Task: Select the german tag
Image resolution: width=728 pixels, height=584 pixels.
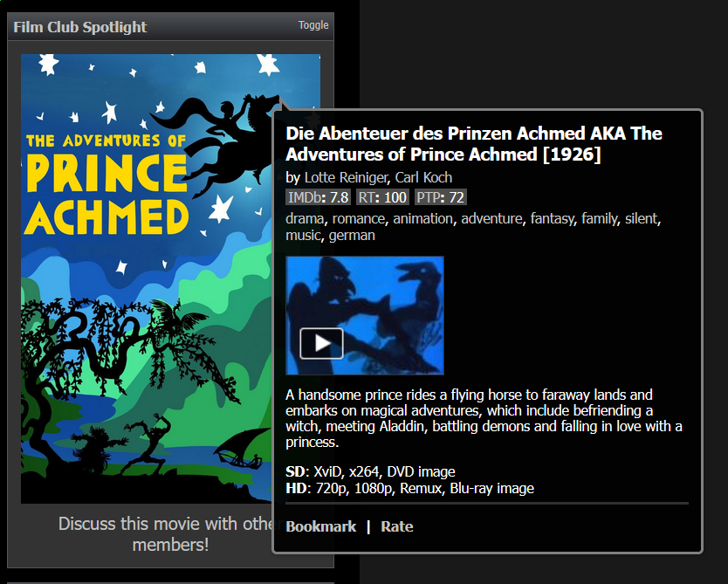Action: [x=352, y=235]
